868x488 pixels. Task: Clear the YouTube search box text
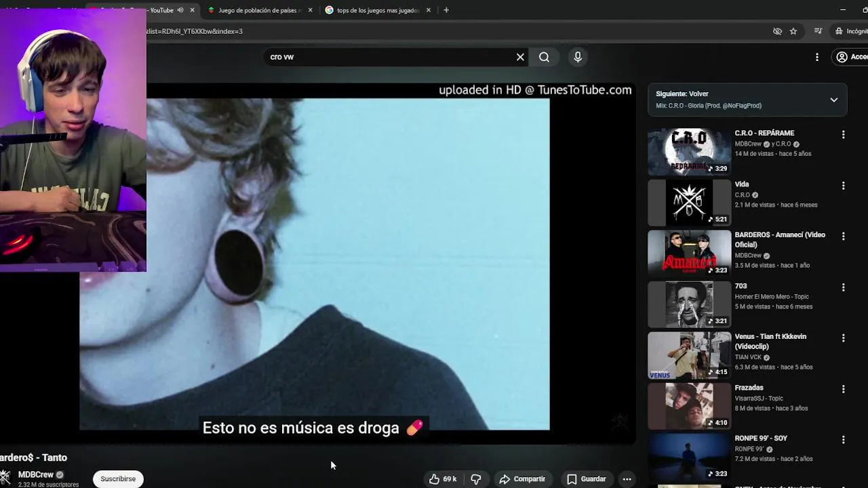(x=520, y=57)
